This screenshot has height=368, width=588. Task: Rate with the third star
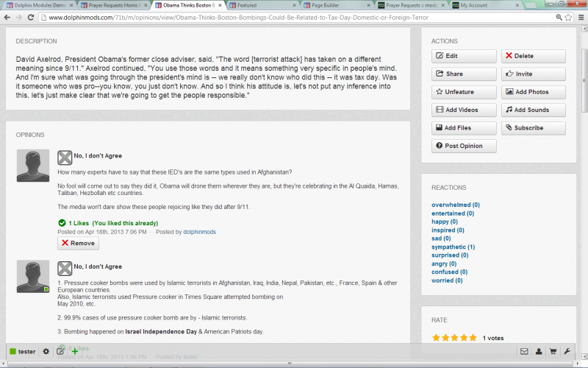pos(454,338)
